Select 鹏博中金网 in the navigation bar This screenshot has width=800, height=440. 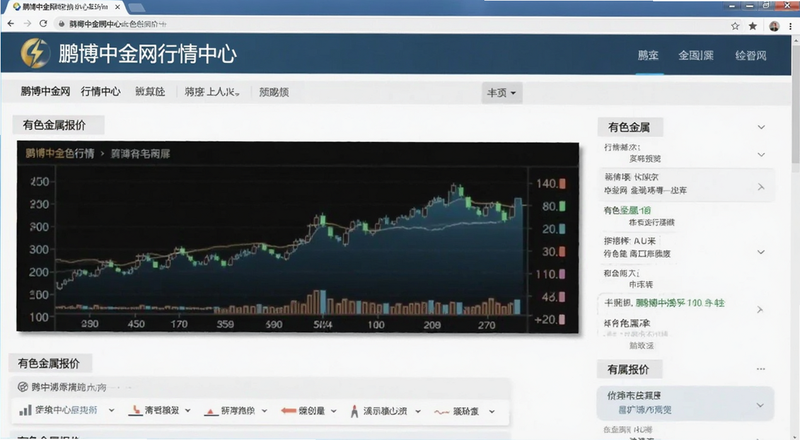tap(45, 91)
